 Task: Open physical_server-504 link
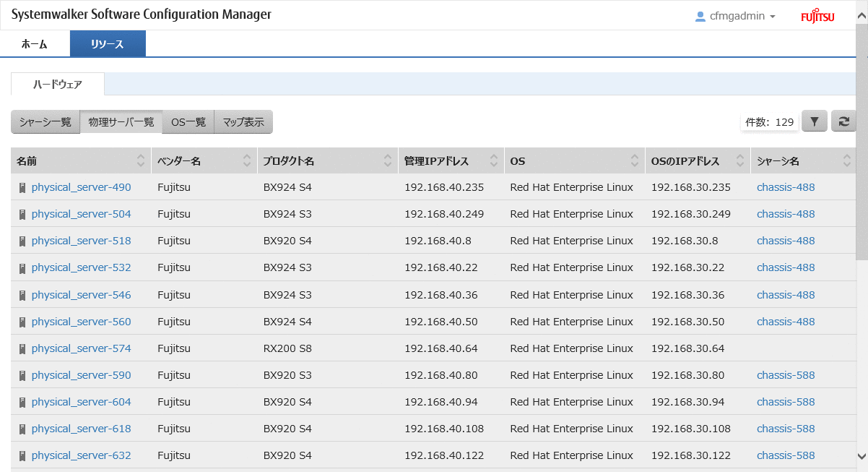coord(82,214)
